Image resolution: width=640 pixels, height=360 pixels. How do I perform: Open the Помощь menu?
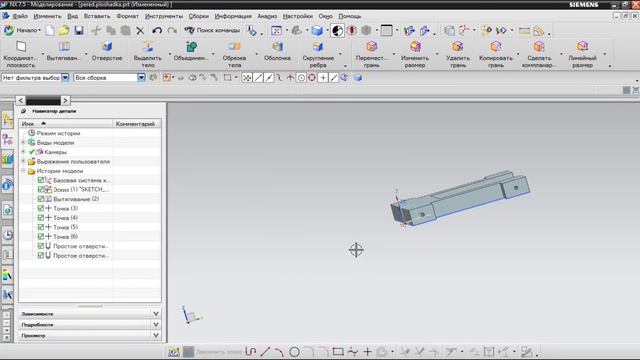350,16
